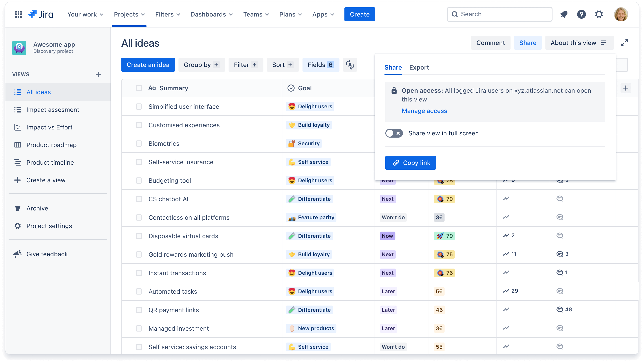Click the help question mark icon
This screenshot has height=363, width=644.
[x=582, y=14]
